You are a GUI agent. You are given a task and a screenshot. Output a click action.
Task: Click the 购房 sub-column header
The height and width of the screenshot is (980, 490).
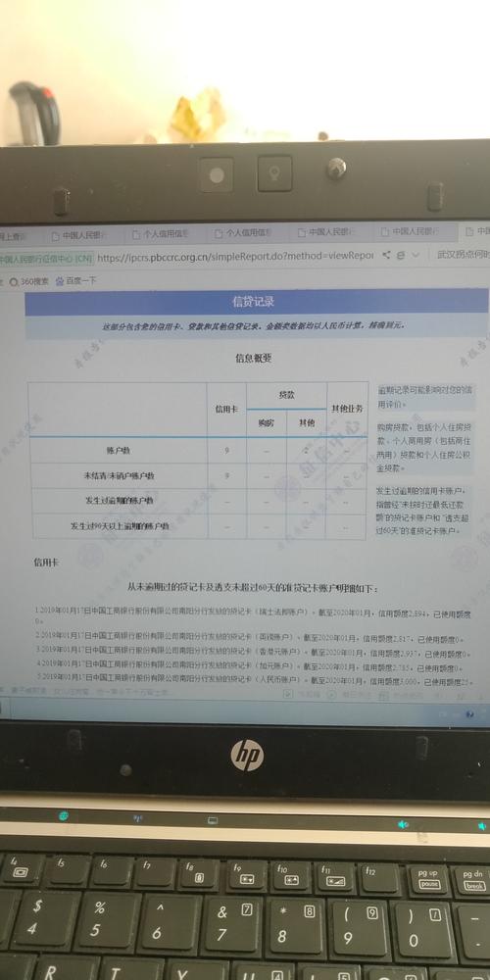pos(267,423)
